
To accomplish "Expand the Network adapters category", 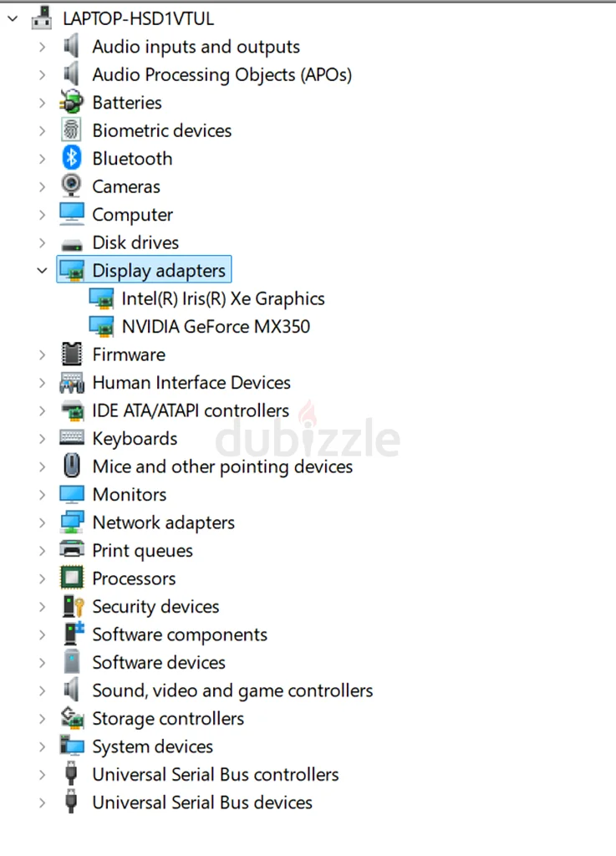I will click(x=42, y=522).
